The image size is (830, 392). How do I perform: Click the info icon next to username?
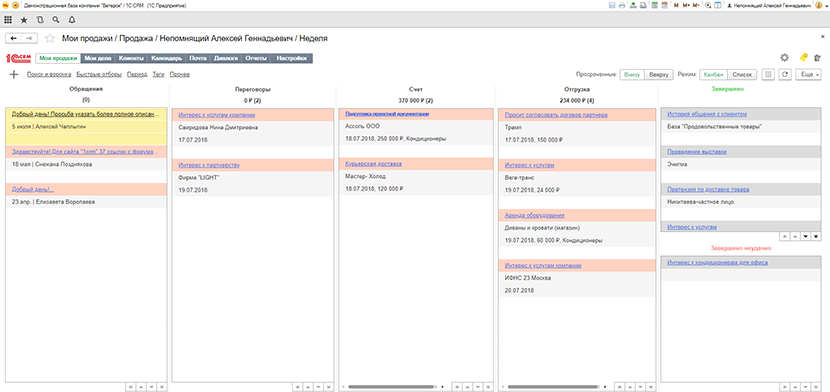coord(818,5)
